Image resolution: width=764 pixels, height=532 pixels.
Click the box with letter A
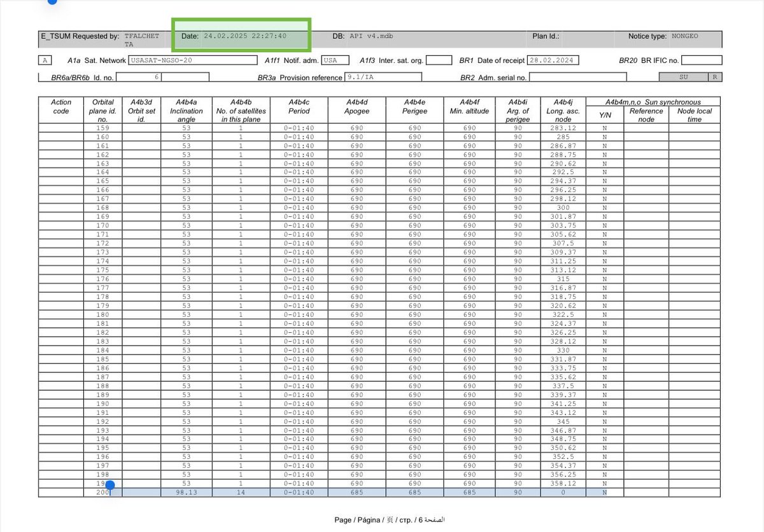coord(45,60)
